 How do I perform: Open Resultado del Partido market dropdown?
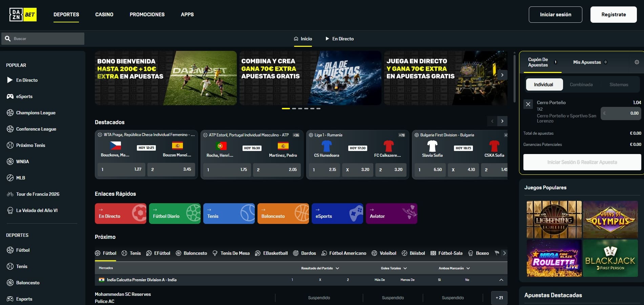(320, 268)
